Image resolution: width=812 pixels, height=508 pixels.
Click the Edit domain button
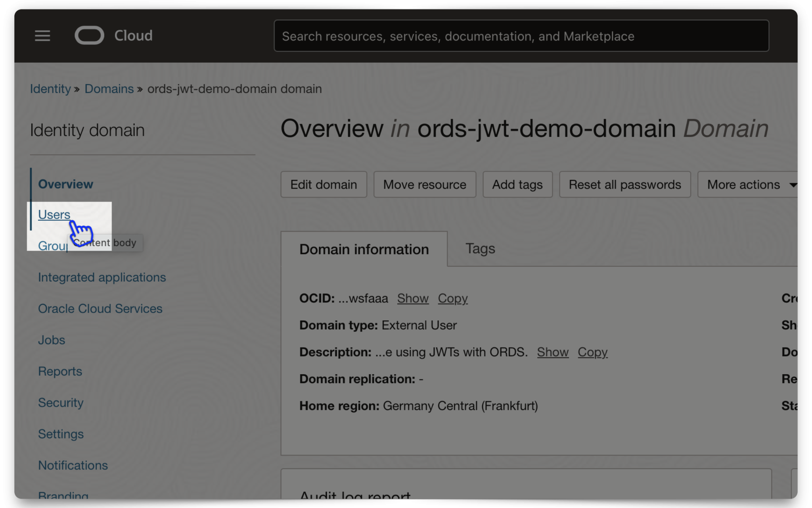[324, 184]
